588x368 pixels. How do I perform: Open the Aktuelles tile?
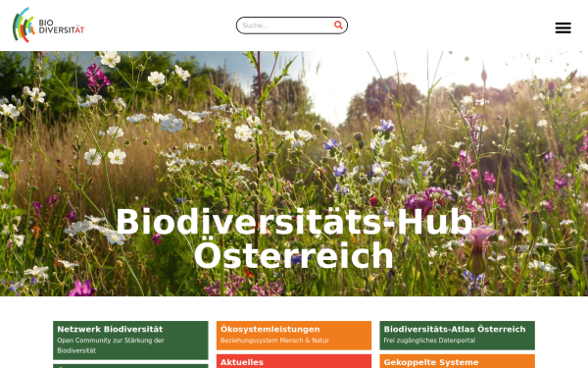click(x=294, y=361)
